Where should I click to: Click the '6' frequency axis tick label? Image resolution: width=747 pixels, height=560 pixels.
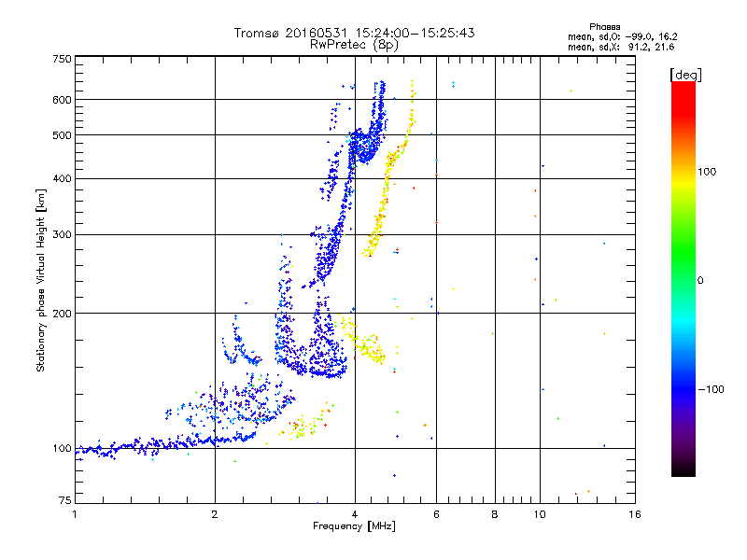pyautogui.click(x=436, y=514)
